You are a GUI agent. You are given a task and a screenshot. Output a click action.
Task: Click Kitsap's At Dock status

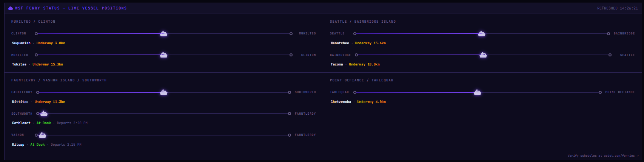click(x=38, y=145)
